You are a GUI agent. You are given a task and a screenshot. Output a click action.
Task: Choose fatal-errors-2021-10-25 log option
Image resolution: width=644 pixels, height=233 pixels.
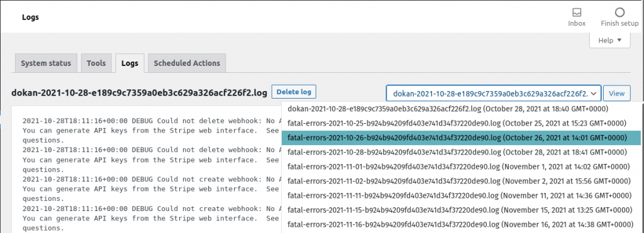tap(461, 123)
